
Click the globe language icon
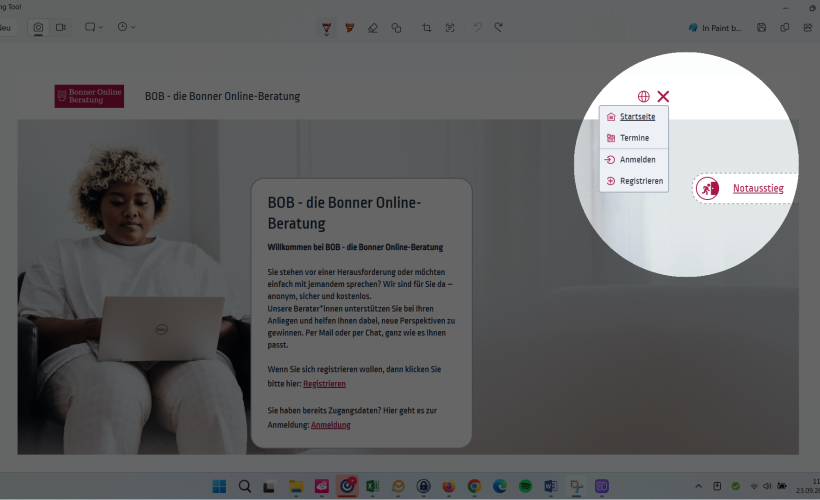point(643,97)
